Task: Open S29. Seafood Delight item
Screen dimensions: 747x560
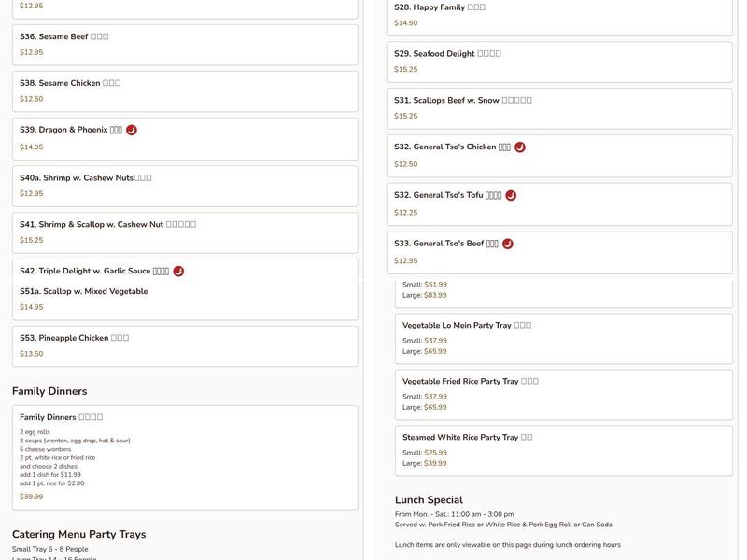Action: pos(558,62)
